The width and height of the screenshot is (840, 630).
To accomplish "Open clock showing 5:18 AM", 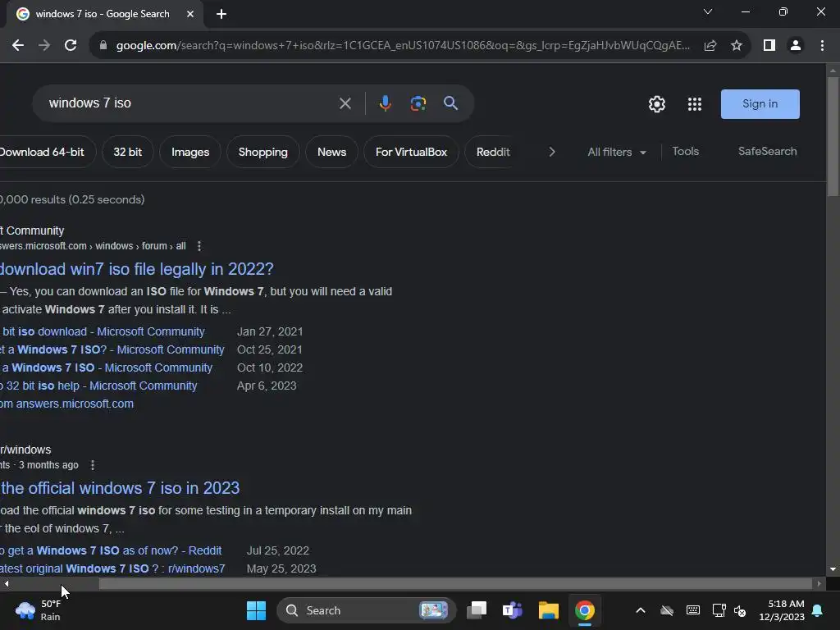I will pos(782,610).
